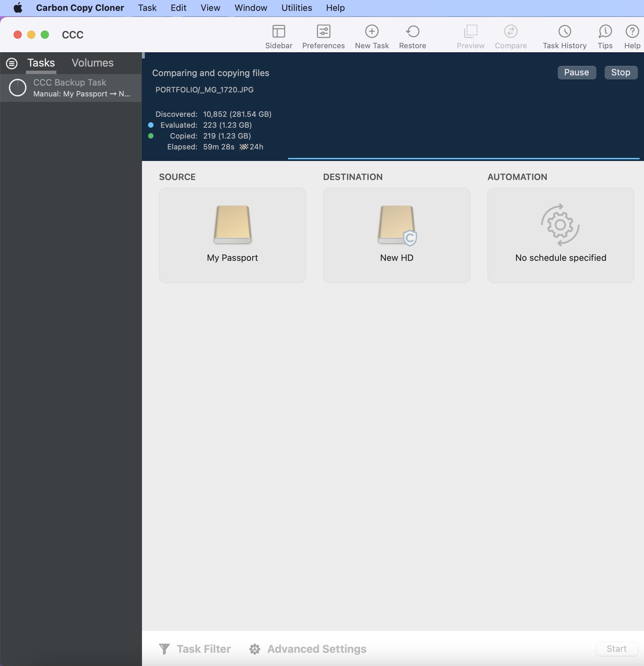Create a New Task via toolbar
The image size is (644, 666).
372,36
